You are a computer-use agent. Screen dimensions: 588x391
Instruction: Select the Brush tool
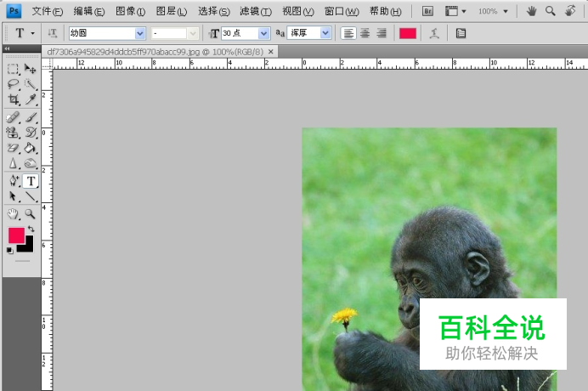point(31,117)
